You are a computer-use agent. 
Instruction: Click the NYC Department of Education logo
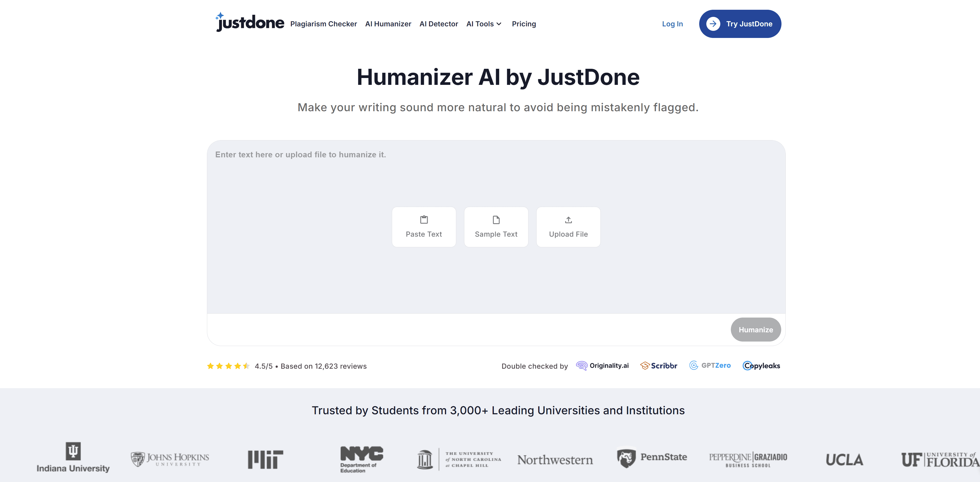click(x=361, y=460)
